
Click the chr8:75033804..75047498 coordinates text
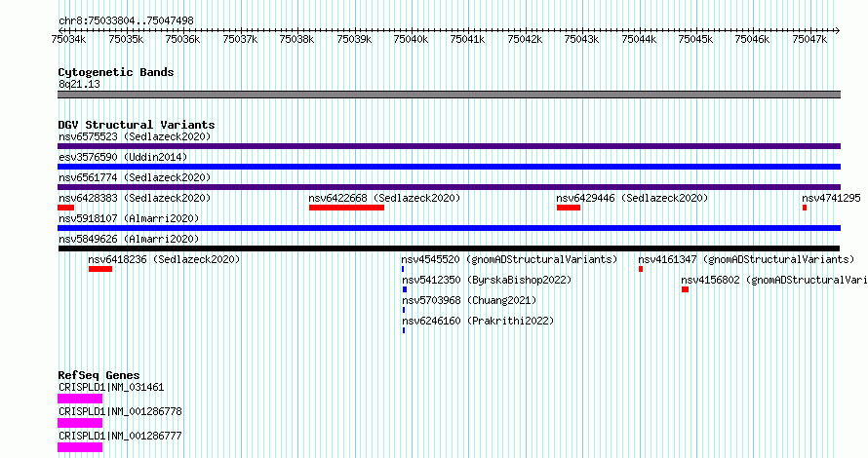click(x=126, y=20)
